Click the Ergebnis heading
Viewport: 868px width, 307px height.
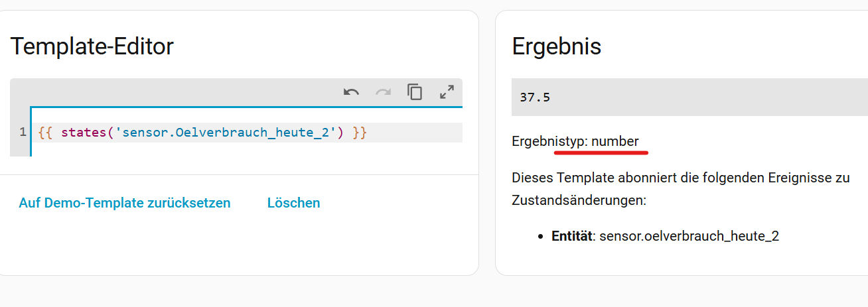(x=556, y=46)
